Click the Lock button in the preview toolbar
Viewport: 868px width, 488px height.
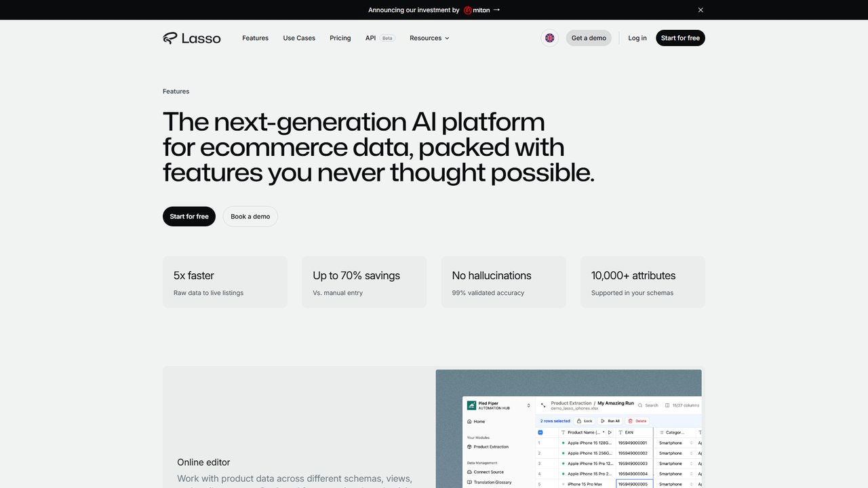tap(584, 421)
